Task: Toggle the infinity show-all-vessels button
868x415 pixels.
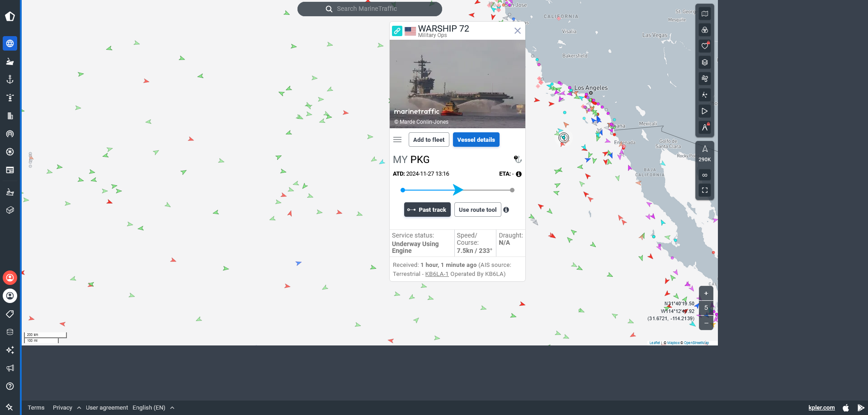Action: pyautogui.click(x=705, y=175)
